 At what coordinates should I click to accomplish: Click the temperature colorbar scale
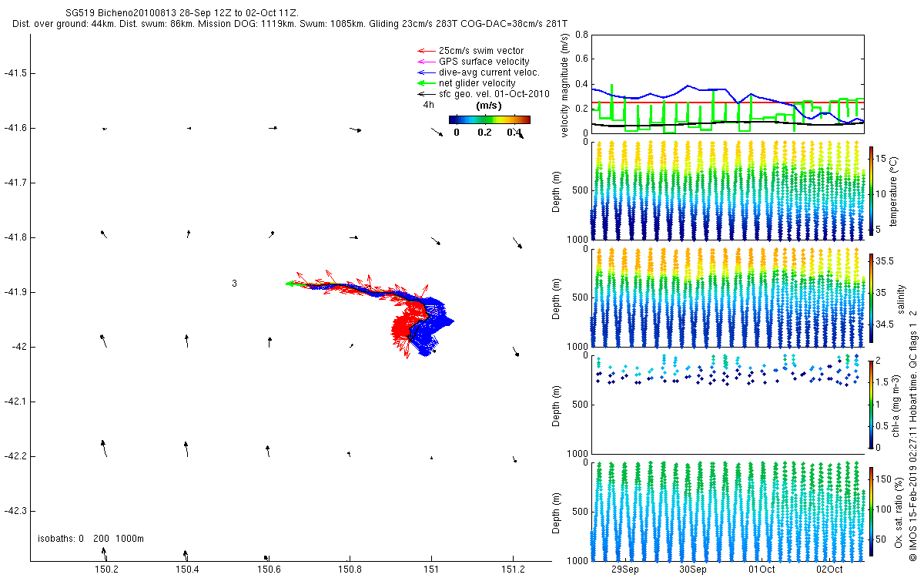(872, 190)
